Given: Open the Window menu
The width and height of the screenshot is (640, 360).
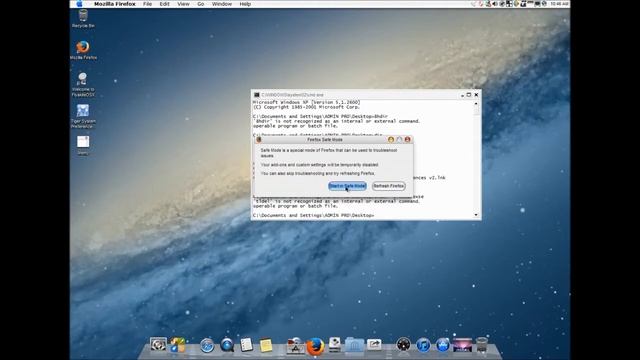Looking at the screenshot, I should (222, 4).
